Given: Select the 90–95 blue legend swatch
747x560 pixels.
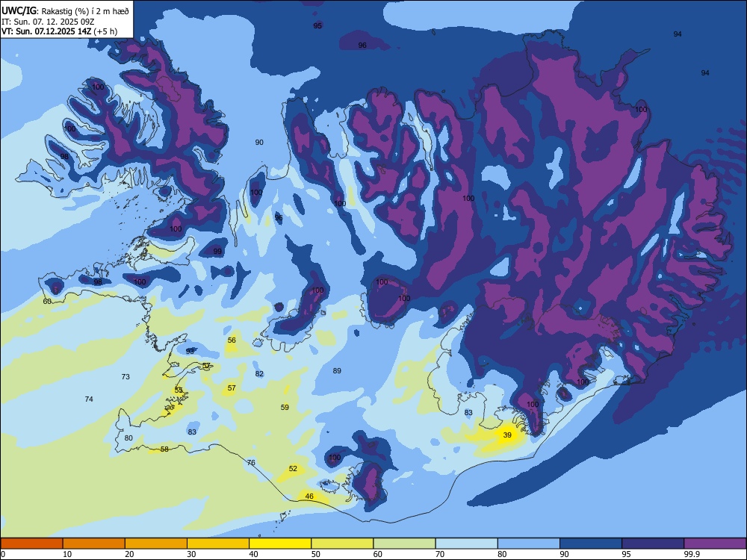Looking at the screenshot, I should pyautogui.click(x=591, y=544).
